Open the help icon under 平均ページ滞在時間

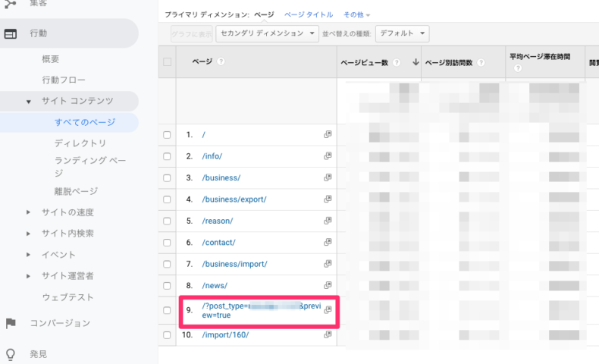[518, 68]
